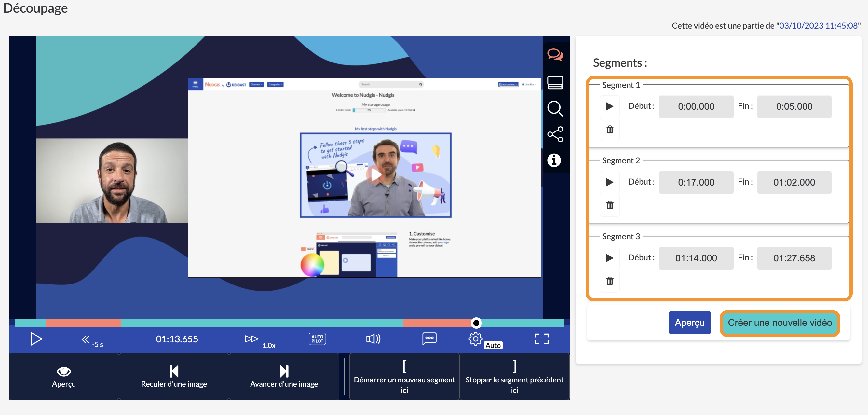Play Segment 1
868x415 pixels.
point(610,106)
